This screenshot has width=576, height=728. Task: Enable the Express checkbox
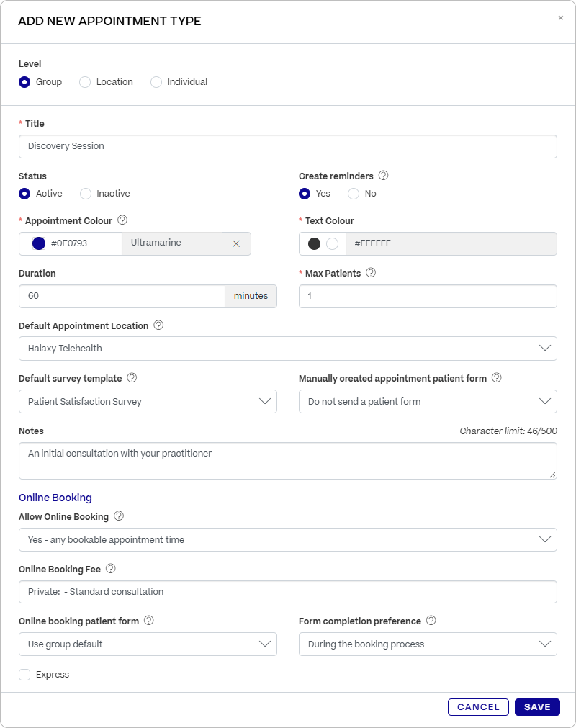pyautogui.click(x=24, y=675)
